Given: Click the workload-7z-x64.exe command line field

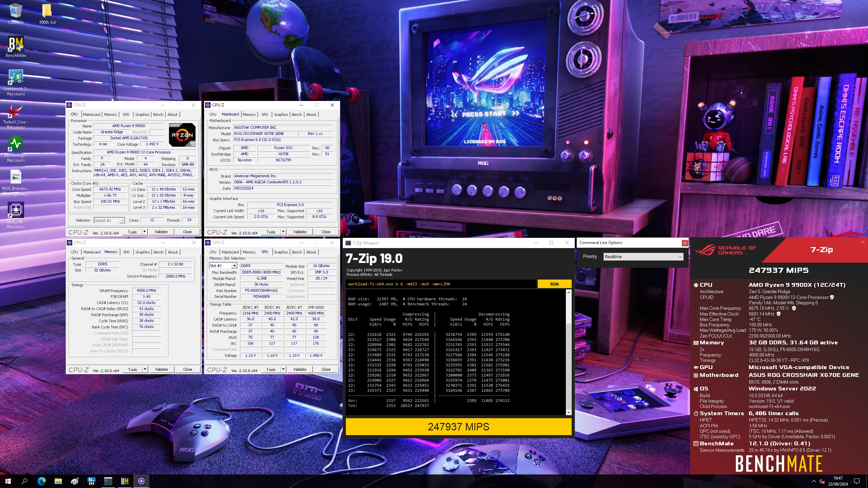Looking at the screenshot, I should 441,284.
